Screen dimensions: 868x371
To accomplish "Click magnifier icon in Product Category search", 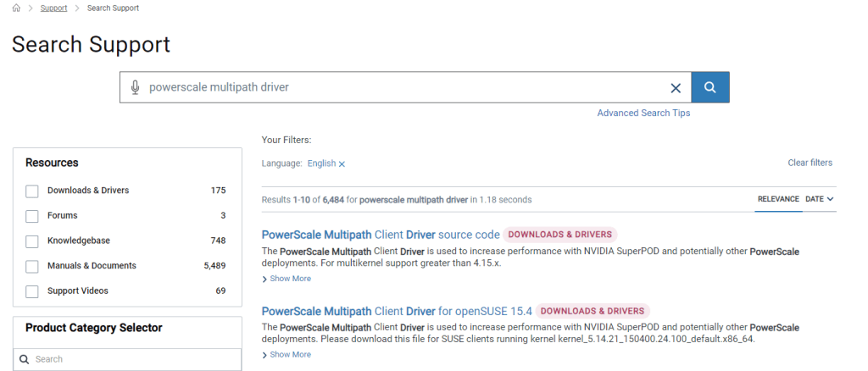I will [25, 359].
